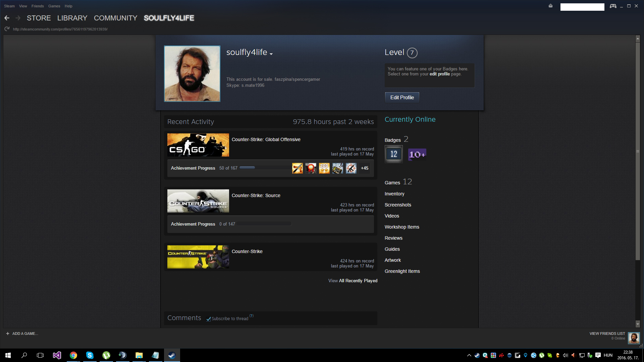Show hidden system tray icons

[469, 355]
